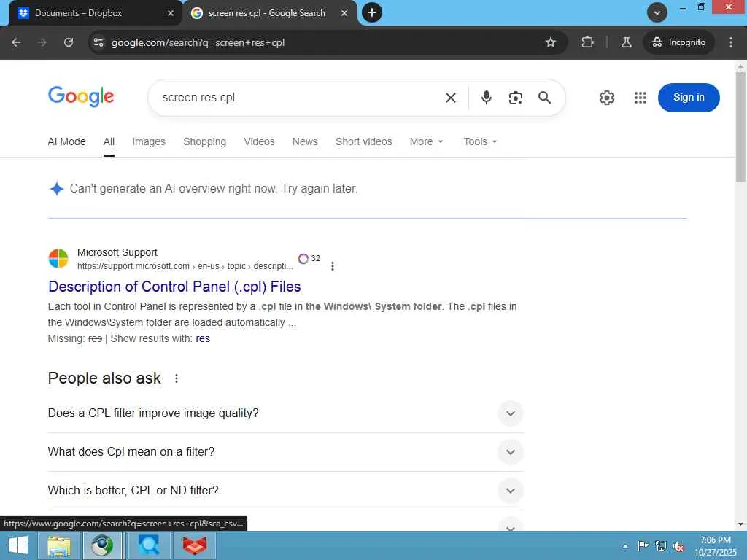
Task: Click the circle 32 badge on the result
Action: [309, 259]
